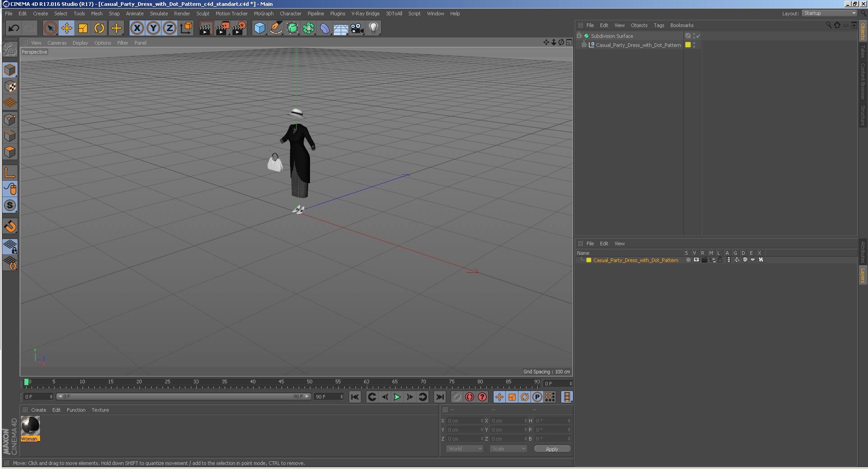The height and width of the screenshot is (469, 868).
Task: Click the timeline frame 45 marker
Action: 281,382
